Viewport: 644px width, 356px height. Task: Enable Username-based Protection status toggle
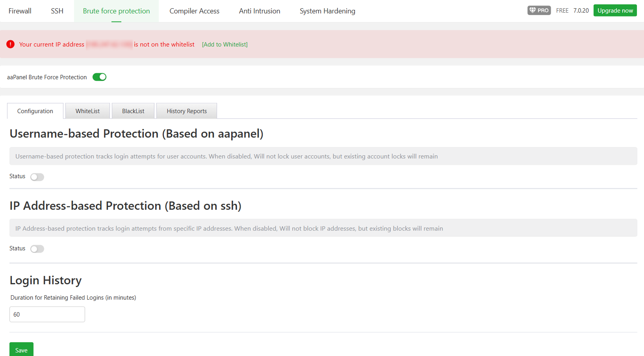click(37, 177)
